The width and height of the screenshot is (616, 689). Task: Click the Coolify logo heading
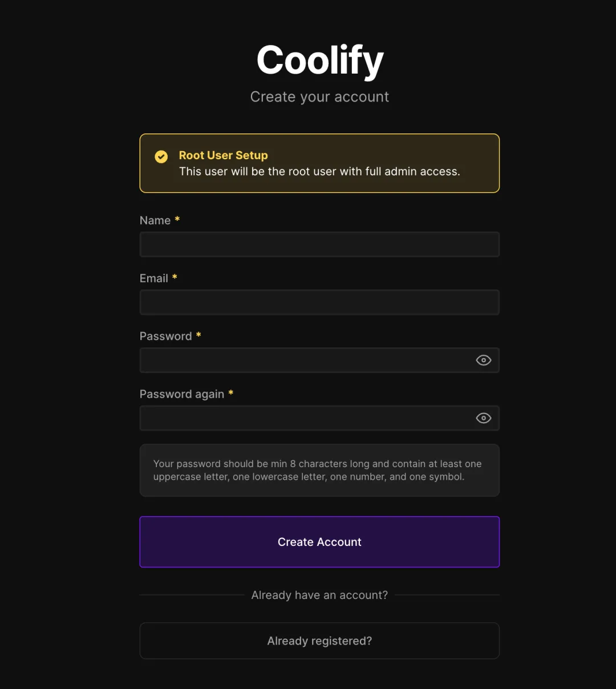319,60
